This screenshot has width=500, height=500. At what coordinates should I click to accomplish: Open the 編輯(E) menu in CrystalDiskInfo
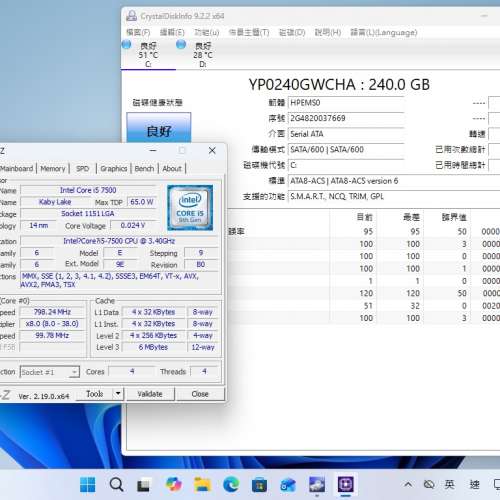(172, 32)
